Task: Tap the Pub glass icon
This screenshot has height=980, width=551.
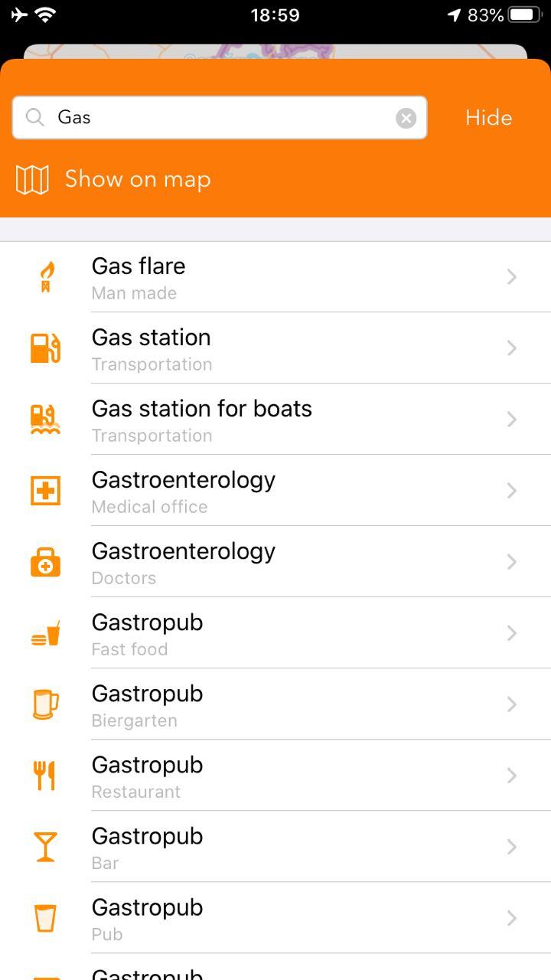Action: [46, 918]
